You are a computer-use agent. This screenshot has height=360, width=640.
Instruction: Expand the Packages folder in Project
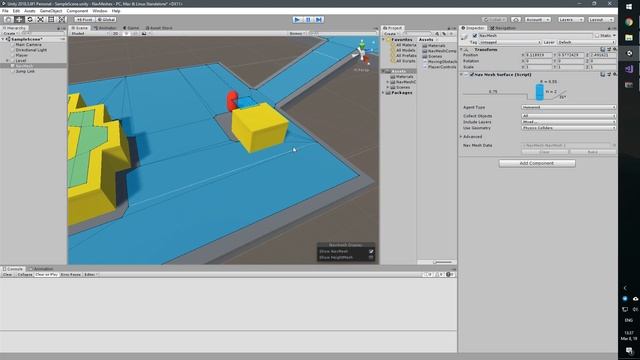coord(384,93)
